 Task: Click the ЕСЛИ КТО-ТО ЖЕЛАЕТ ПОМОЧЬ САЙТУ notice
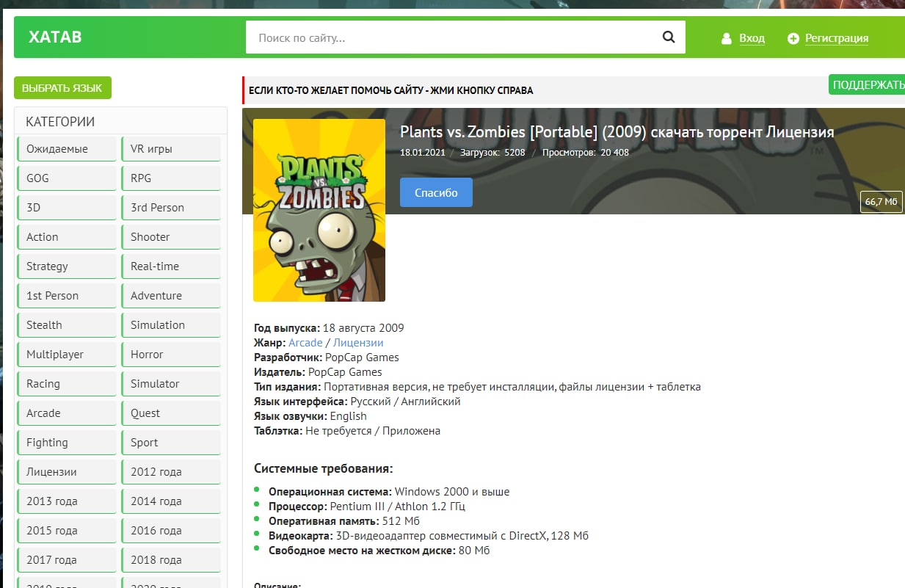(x=391, y=90)
